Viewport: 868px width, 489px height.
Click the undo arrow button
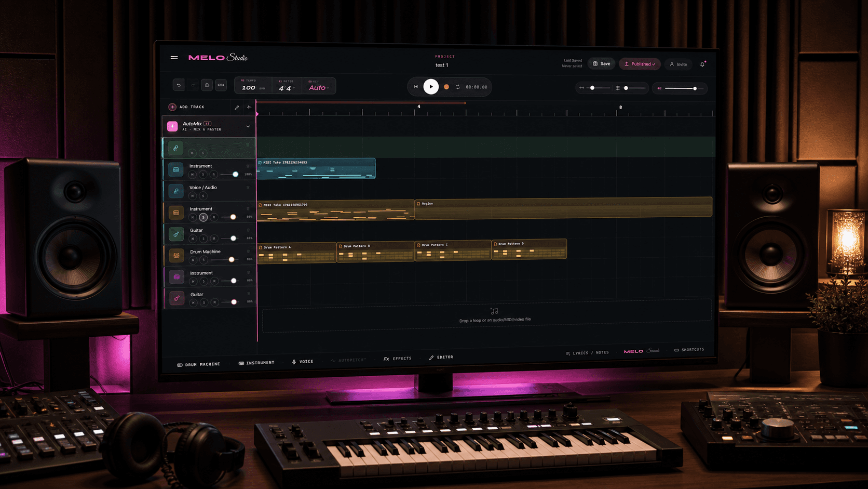tap(179, 85)
